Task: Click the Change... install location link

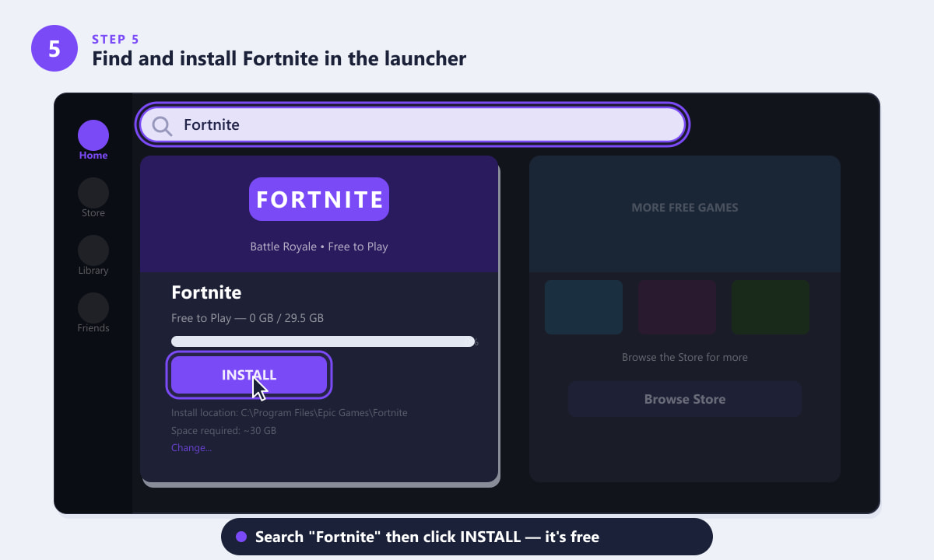Action: click(191, 448)
